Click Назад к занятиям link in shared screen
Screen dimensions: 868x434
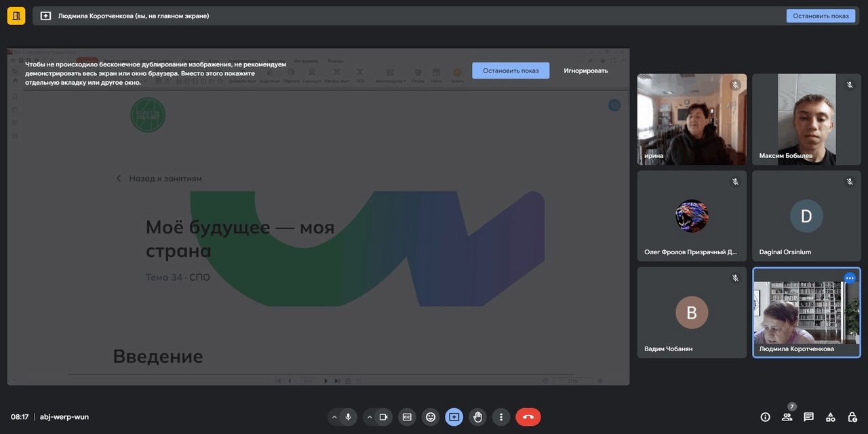[x=159, y=178]
